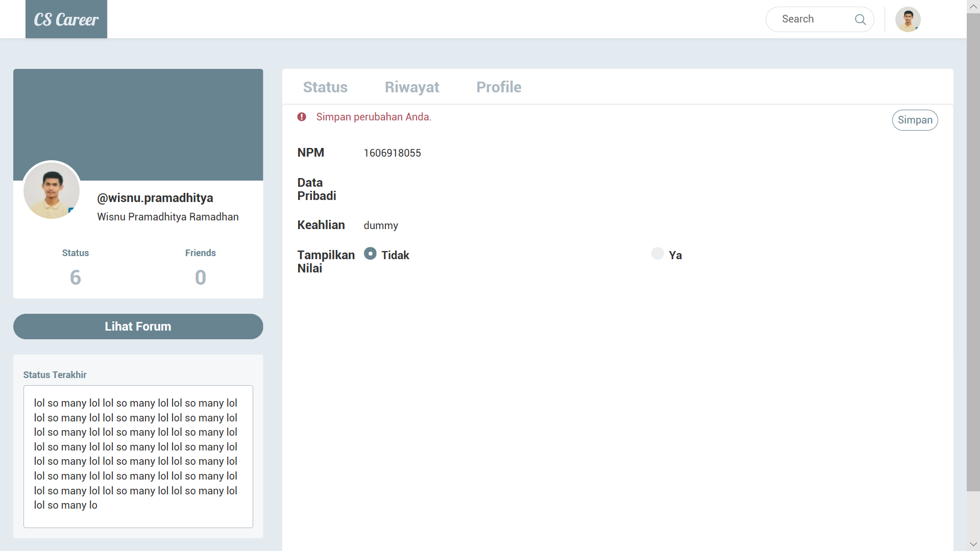Click the CS Career logo
Viewport: 980px width, 551px height.
66,19
